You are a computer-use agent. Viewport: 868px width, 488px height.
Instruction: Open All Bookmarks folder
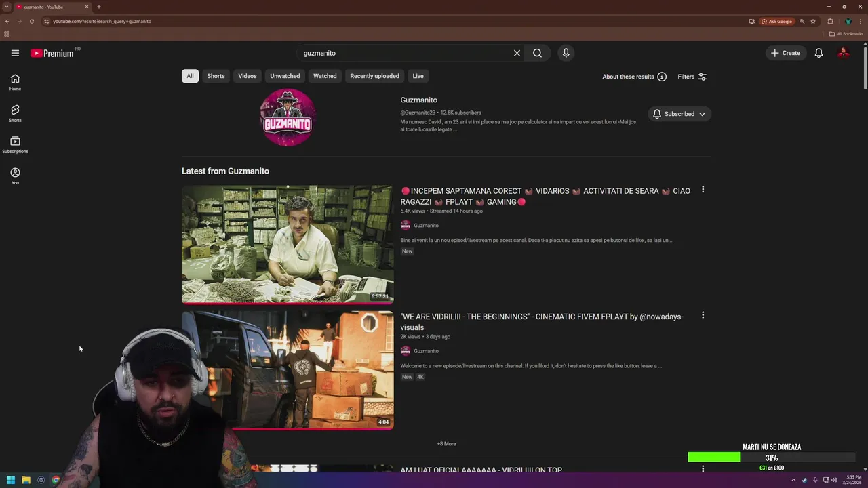(846, 34)
